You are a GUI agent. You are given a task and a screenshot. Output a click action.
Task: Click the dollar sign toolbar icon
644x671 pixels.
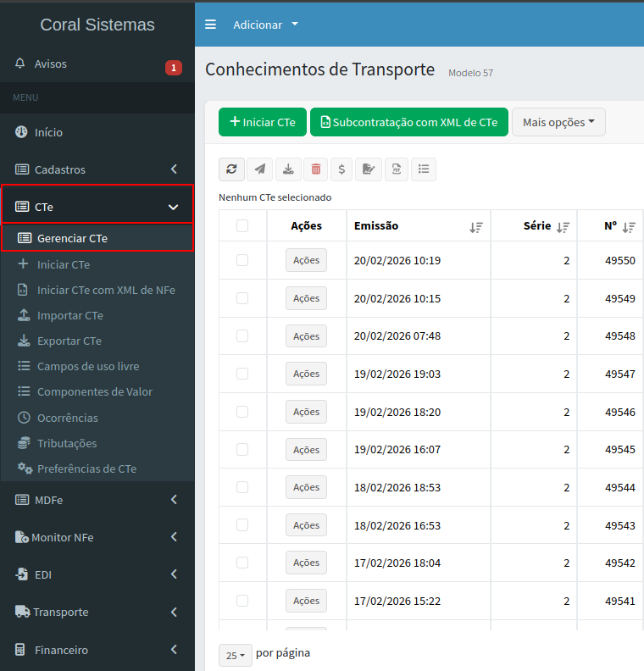[x=341, y=169]
